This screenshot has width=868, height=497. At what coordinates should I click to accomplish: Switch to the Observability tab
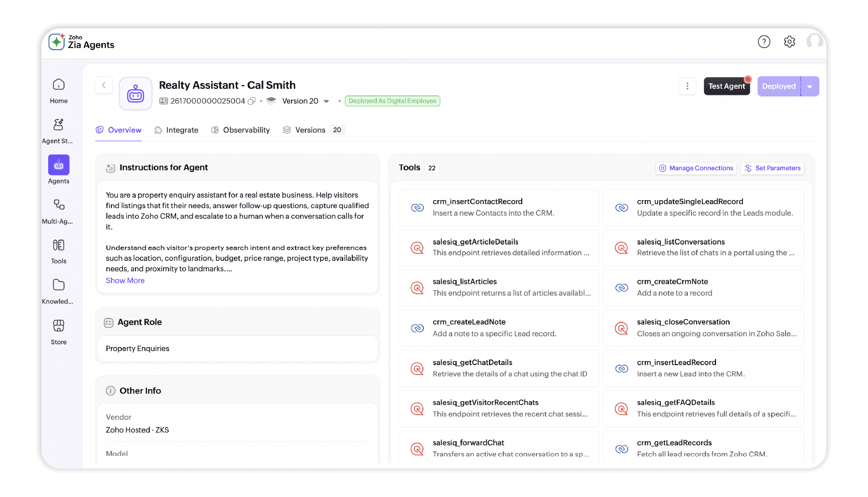(240, 130)
